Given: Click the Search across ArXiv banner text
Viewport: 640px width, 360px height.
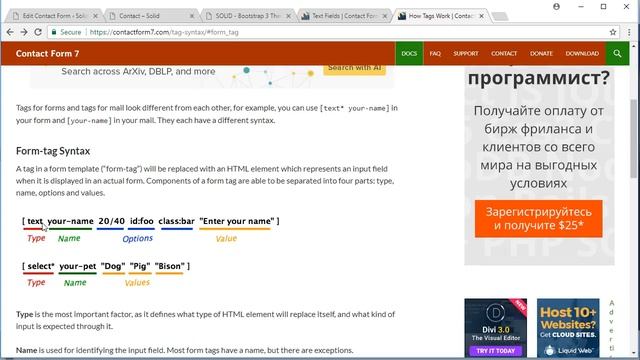Looking at the screenshot, I should pos(138,71).
